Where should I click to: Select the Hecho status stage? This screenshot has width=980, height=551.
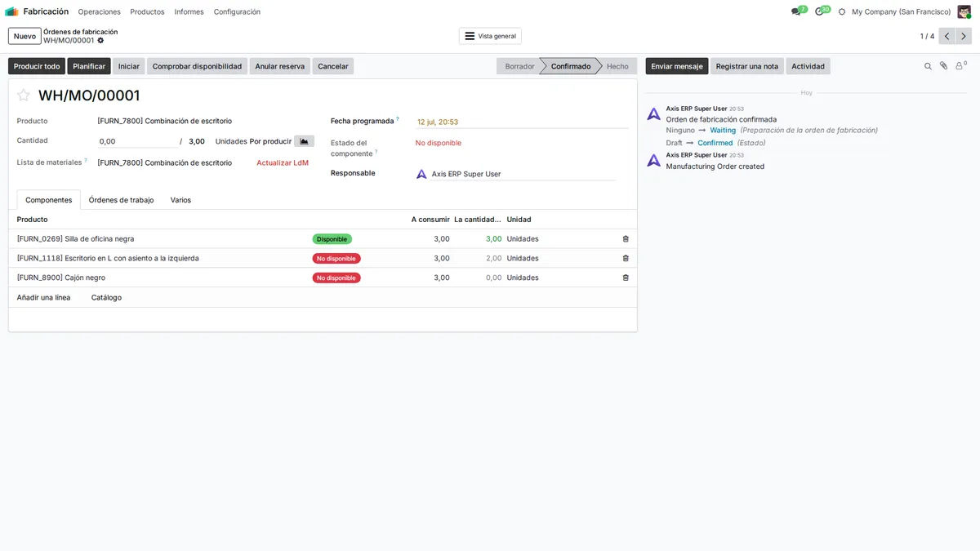pos(617,66)
